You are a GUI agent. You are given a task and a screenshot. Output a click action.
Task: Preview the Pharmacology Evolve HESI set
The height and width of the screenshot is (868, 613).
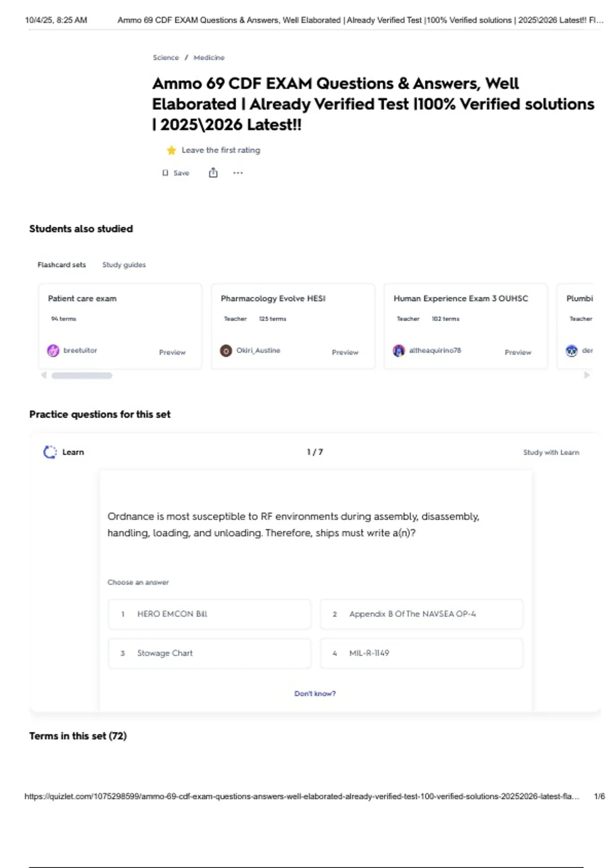[x=345, y=352]
